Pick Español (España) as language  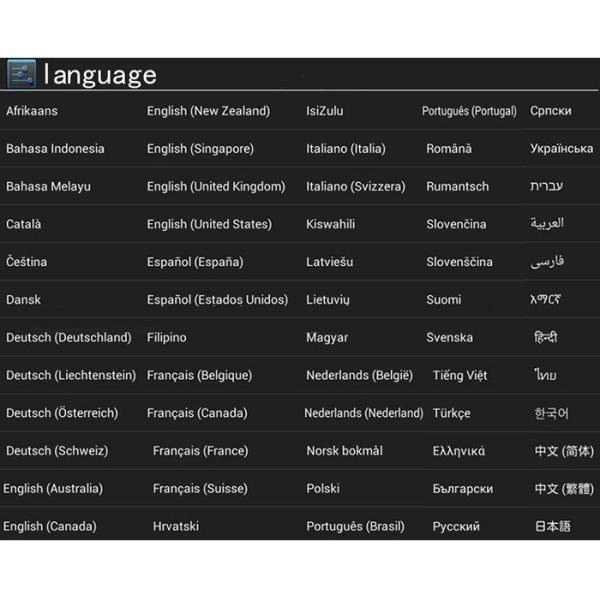[195, 262]
